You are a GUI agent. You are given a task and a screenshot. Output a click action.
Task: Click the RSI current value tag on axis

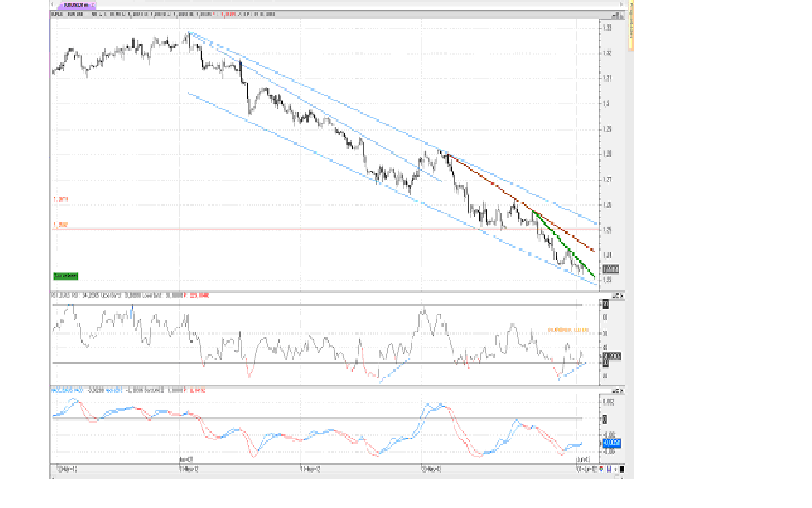(x=612, y=356)
